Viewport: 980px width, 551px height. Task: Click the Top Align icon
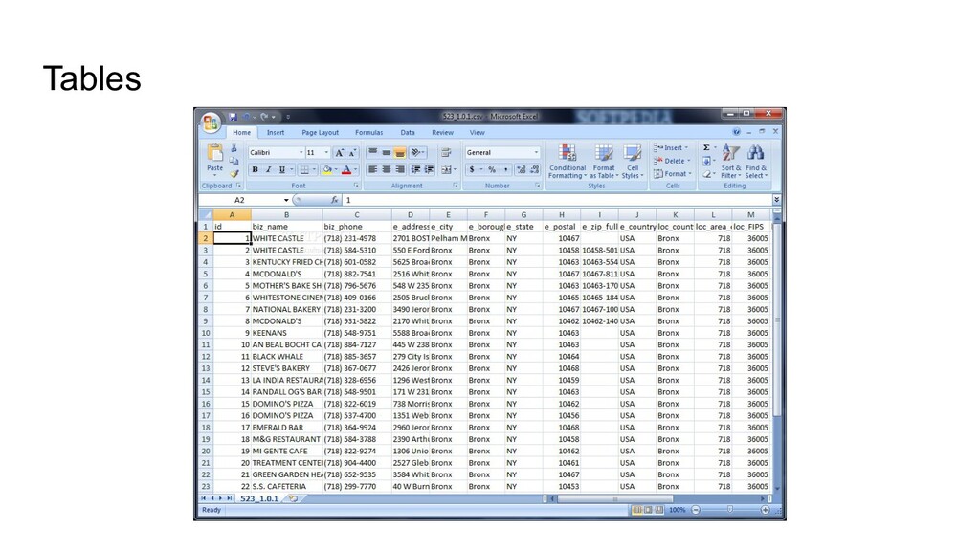(x=372, y=152)
